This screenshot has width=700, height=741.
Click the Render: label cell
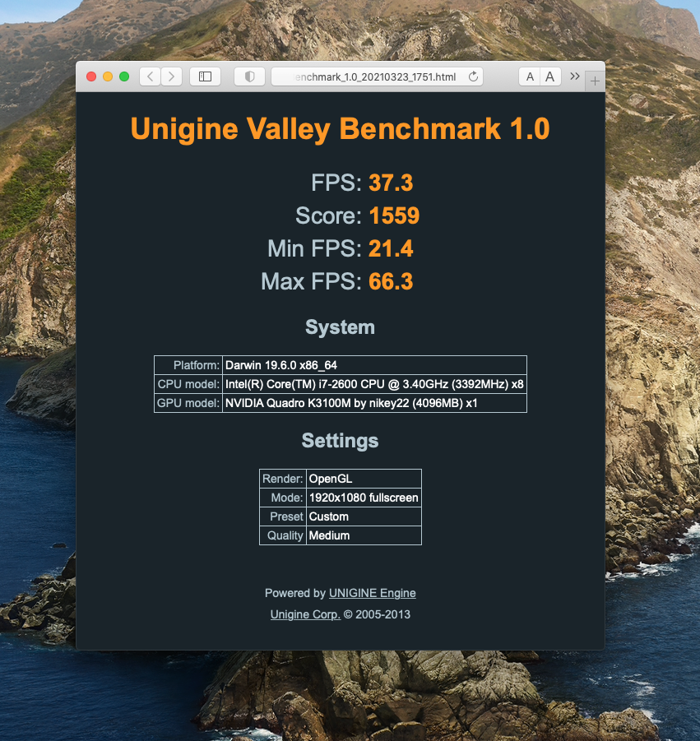pos(283,479)
